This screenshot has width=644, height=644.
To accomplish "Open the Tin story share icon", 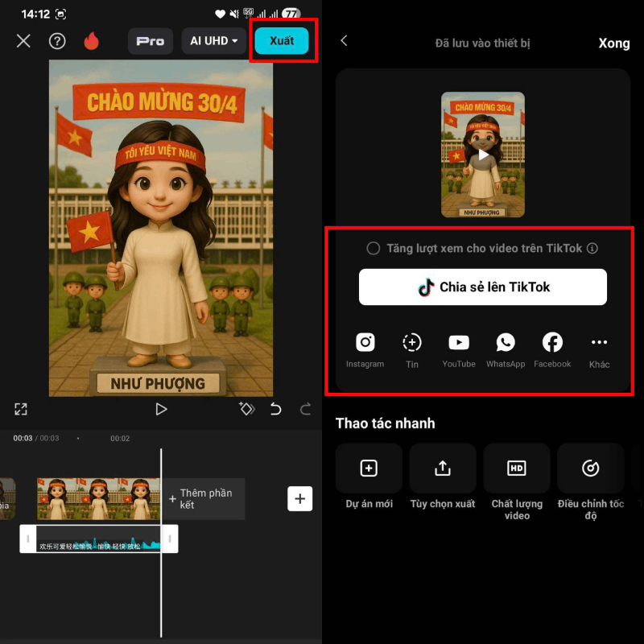I will (x=412, y=343).
